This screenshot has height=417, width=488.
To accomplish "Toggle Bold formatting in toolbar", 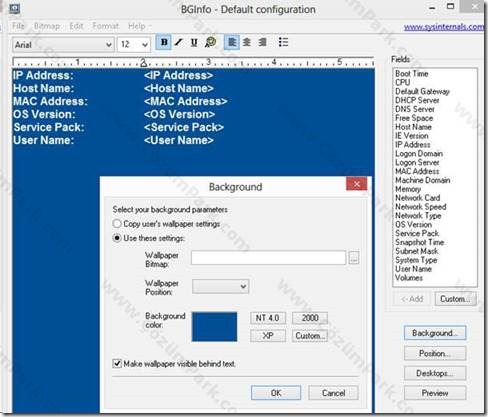I will tap(164, 42).
